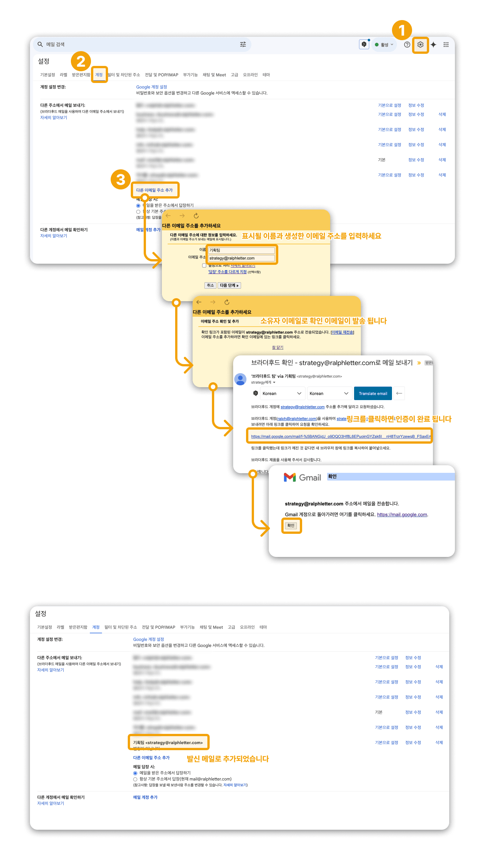
Task: Open the Settings gear icon
Action: point(420,45)
